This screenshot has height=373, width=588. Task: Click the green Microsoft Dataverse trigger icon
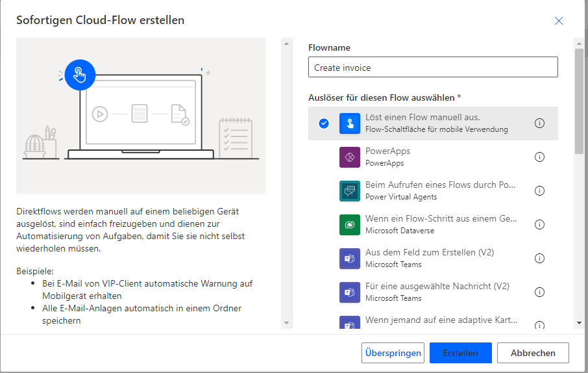(x=350, y=225)
